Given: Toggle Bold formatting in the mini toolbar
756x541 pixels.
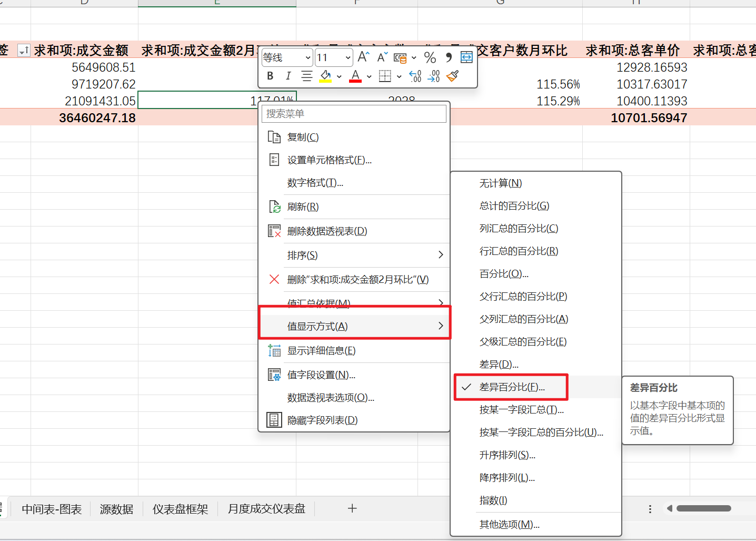Looking at the screenshot, I should coord(270,76).
